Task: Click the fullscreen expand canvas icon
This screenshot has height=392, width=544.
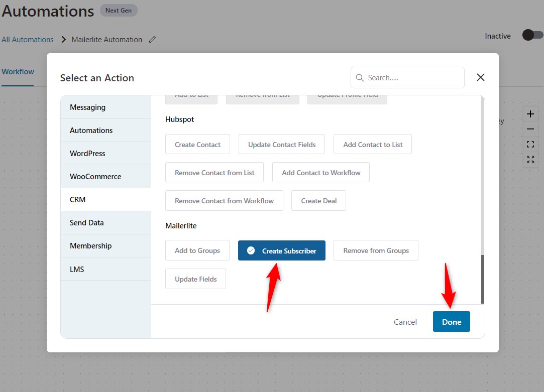Action: click(530, 160)
